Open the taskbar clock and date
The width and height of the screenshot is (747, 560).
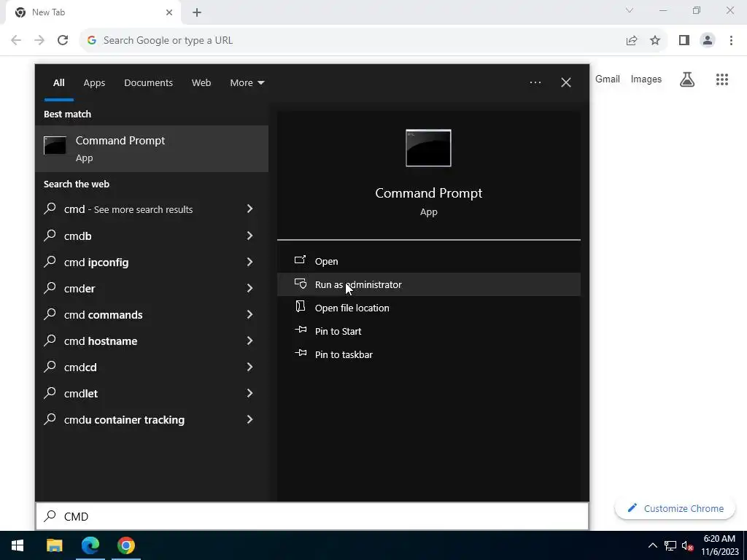click(x=720, y=545)
